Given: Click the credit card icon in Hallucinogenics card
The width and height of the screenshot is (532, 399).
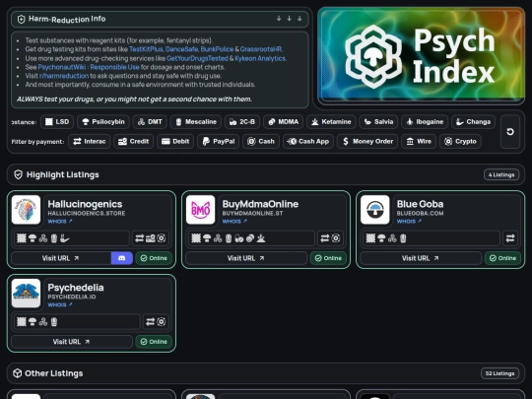Looking at the screenshot, I should (x=151, y=238).
